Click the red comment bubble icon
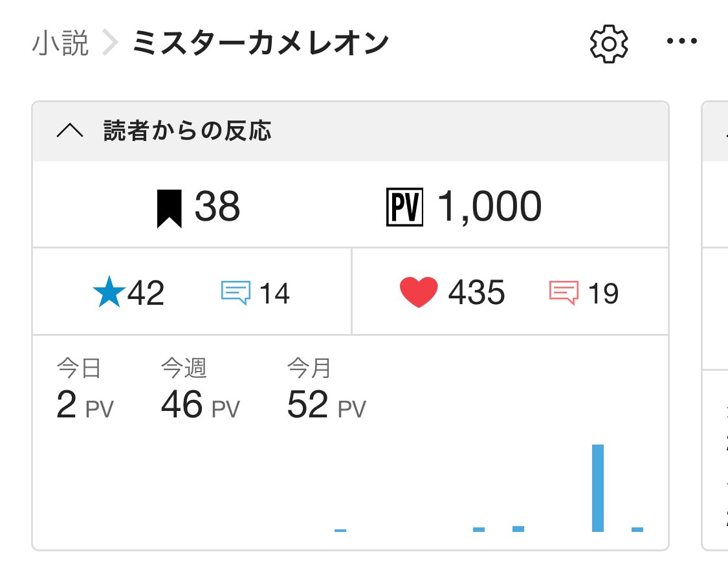The height and width of the screenshot is (574, 728). tap(563, 293)
